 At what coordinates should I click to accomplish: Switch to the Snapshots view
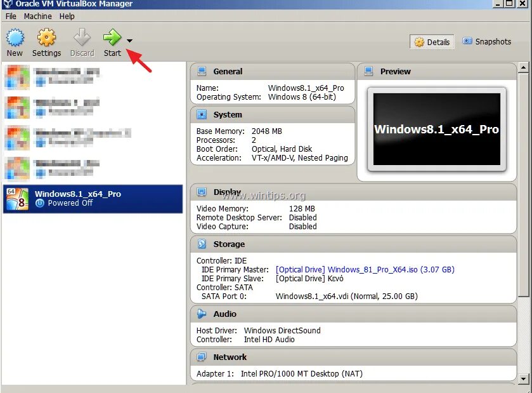tap(487, 42)
